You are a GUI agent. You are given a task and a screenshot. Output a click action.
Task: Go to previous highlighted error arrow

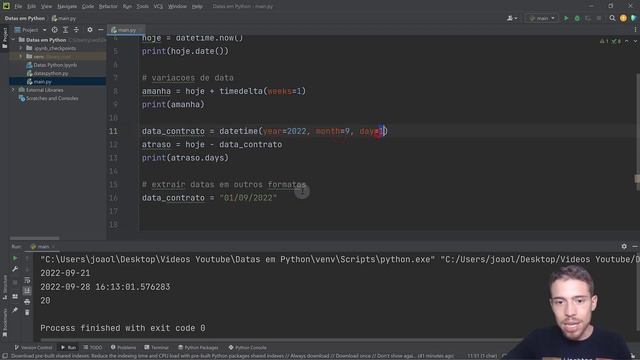627,41
